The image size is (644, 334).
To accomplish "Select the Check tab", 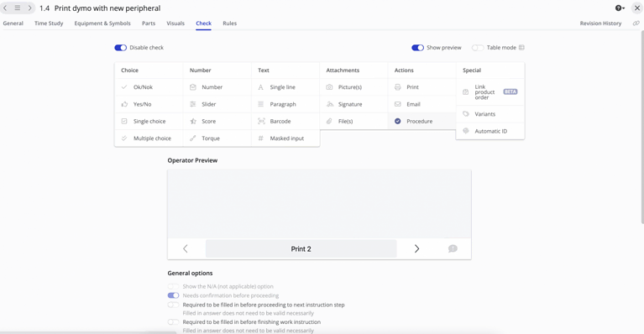I will click(x=204, y=23).
